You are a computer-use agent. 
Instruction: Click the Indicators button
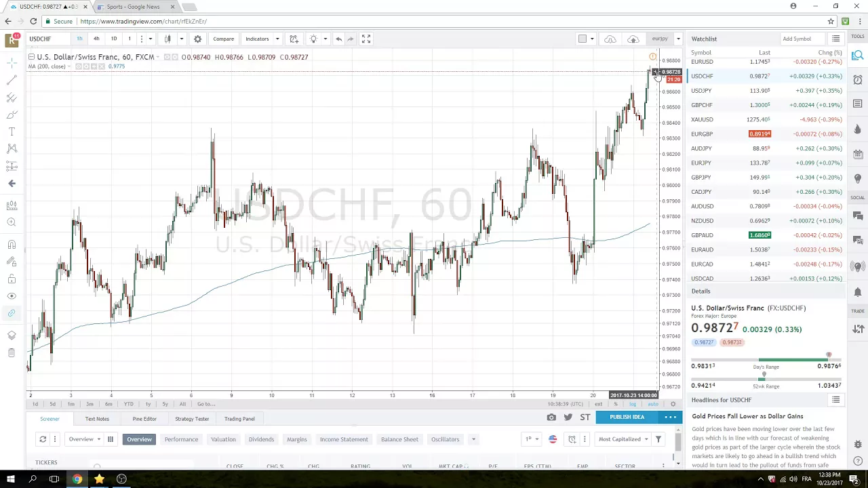click(x=257, y=39)
